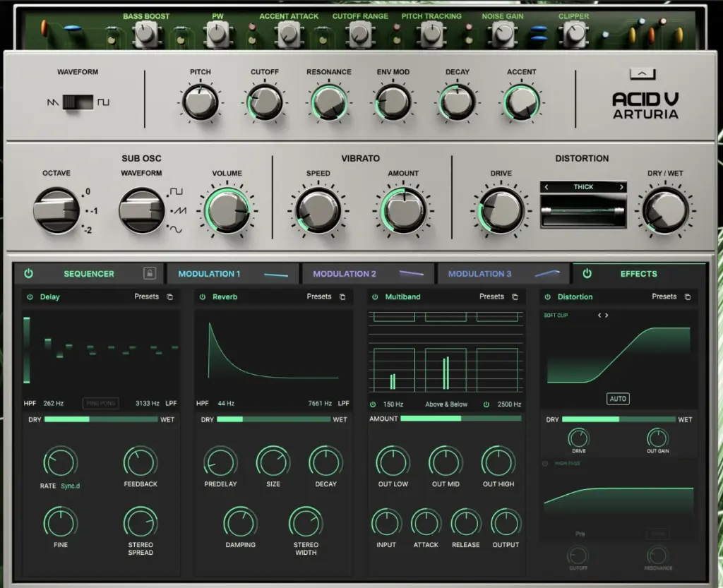Copy the Distortion effect settings icon

click(688, 296)
